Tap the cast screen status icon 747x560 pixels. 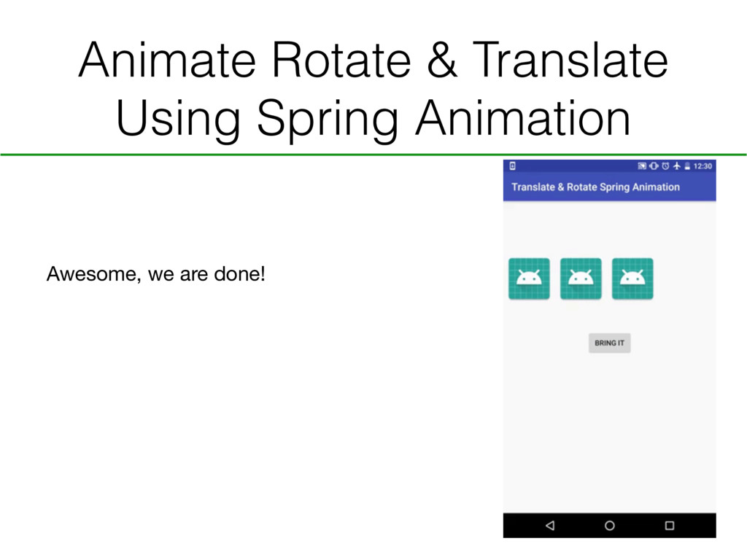pos(642,166)
